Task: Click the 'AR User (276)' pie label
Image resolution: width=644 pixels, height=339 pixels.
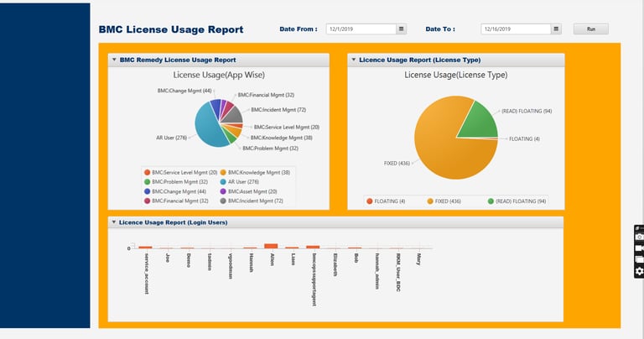Action: click(171, 138)
